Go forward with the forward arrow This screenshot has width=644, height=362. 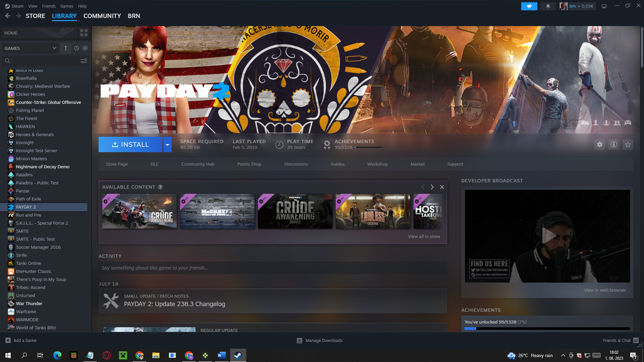coord(18,16)
